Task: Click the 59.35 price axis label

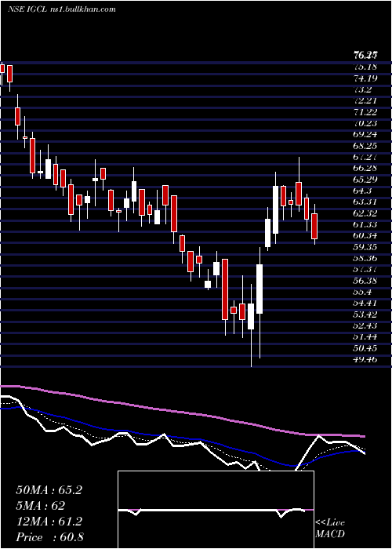Action: [365, 248]
